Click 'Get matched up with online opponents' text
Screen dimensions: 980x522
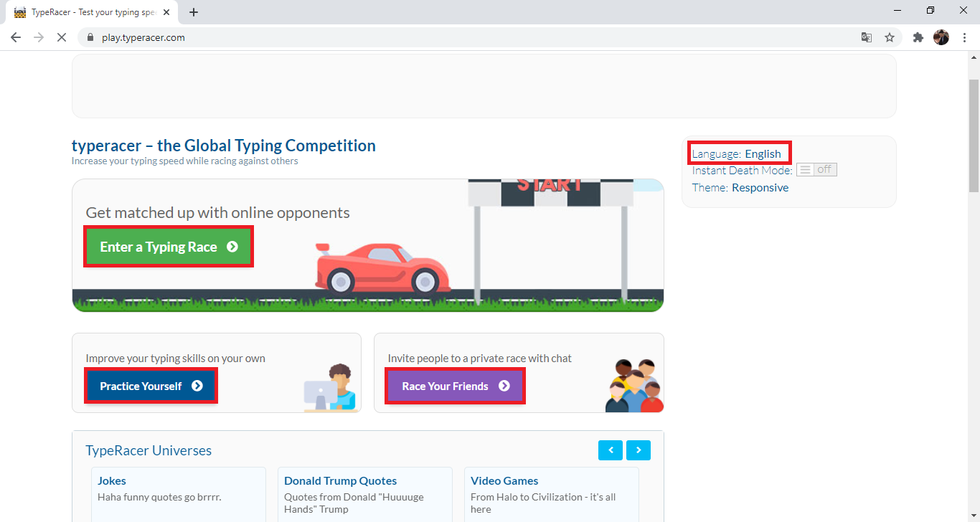coord(218,212)
